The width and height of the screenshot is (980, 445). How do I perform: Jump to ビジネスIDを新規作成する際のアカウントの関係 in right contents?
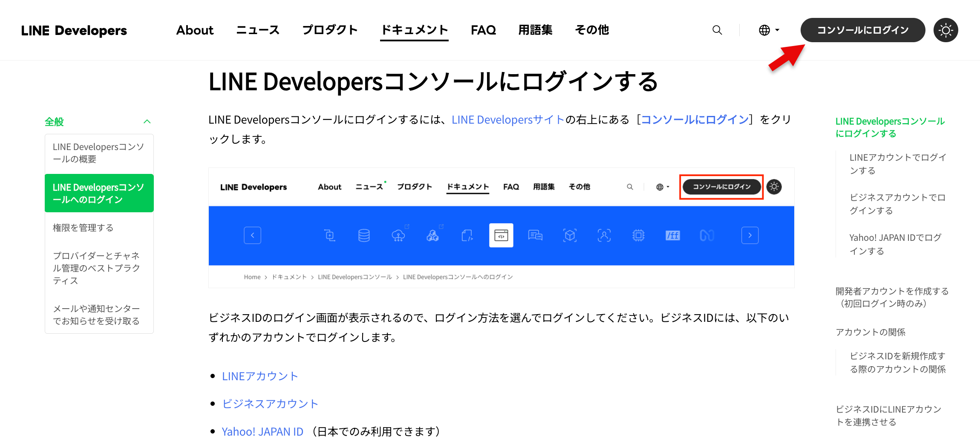pyautogui.click(x=898, y=362)
